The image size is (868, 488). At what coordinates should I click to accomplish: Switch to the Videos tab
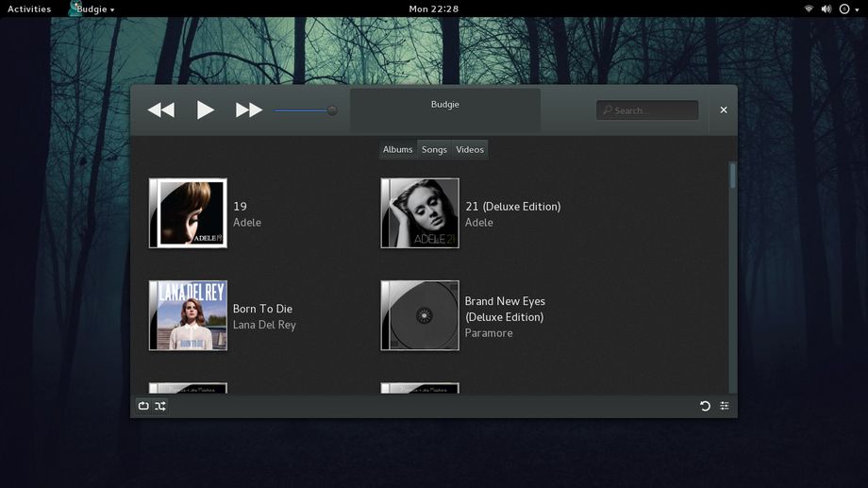pyautogui.click(x=470, y=149)
